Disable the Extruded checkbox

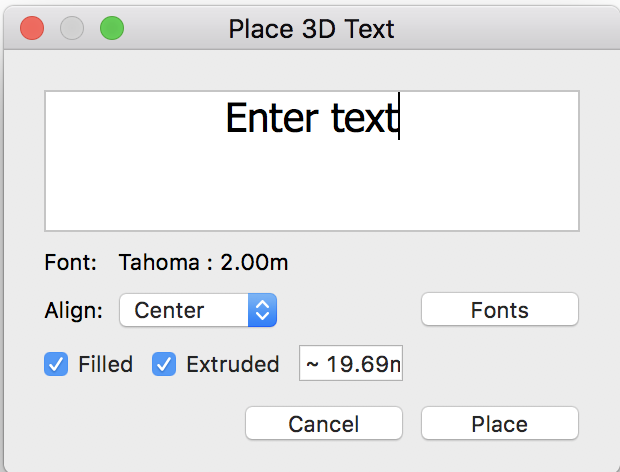pyautogui.click(x=164, y=364)
